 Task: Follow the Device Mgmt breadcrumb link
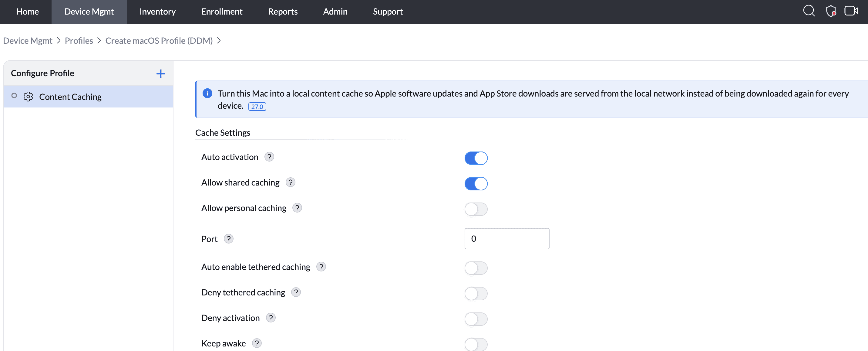(x=28, y=40)
